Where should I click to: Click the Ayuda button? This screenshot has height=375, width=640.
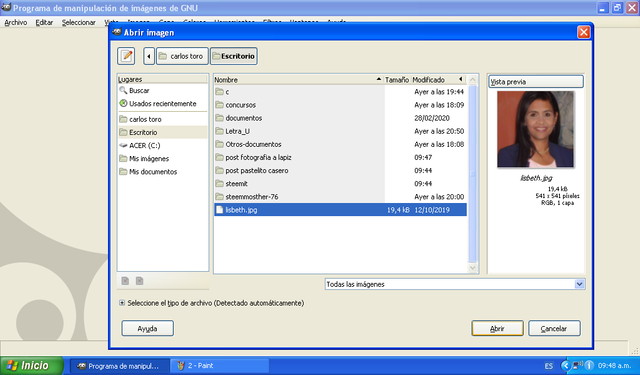pos(147,328)
